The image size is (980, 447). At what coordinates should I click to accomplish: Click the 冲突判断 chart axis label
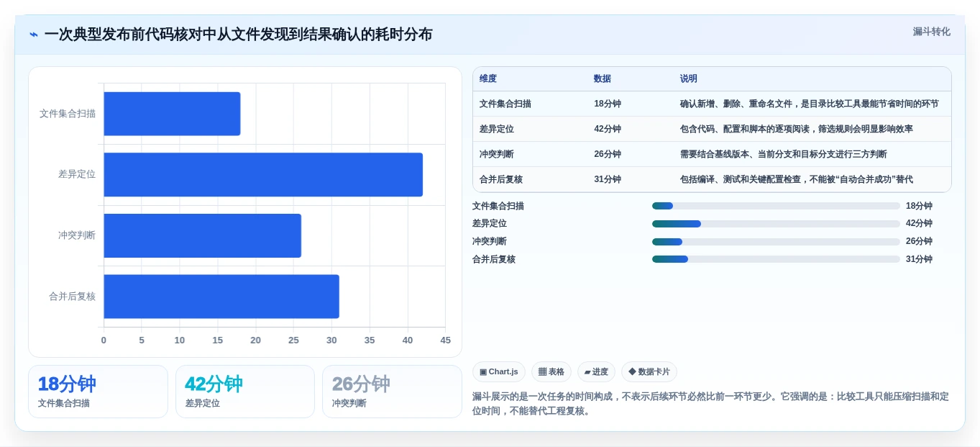(x=77, y=235)
